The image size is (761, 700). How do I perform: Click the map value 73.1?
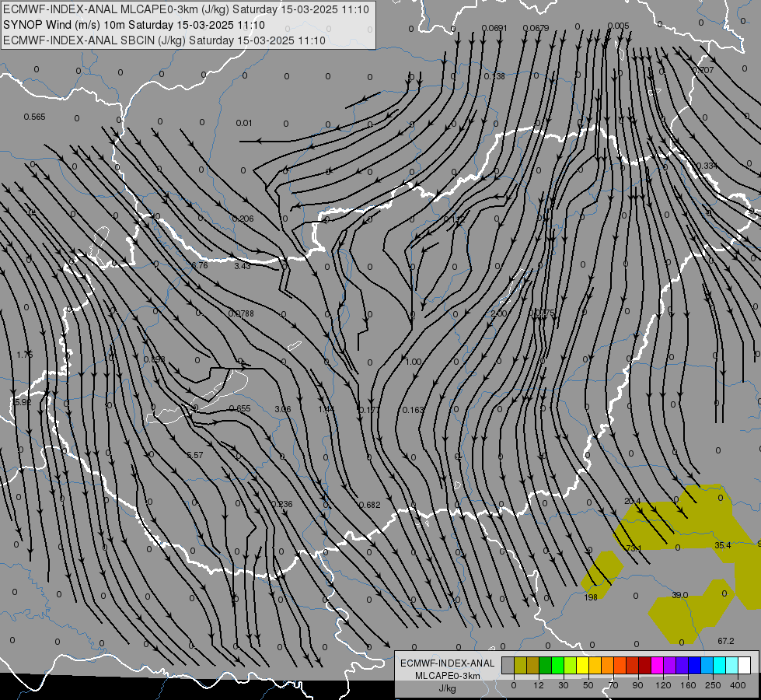(x=634, y=548)
